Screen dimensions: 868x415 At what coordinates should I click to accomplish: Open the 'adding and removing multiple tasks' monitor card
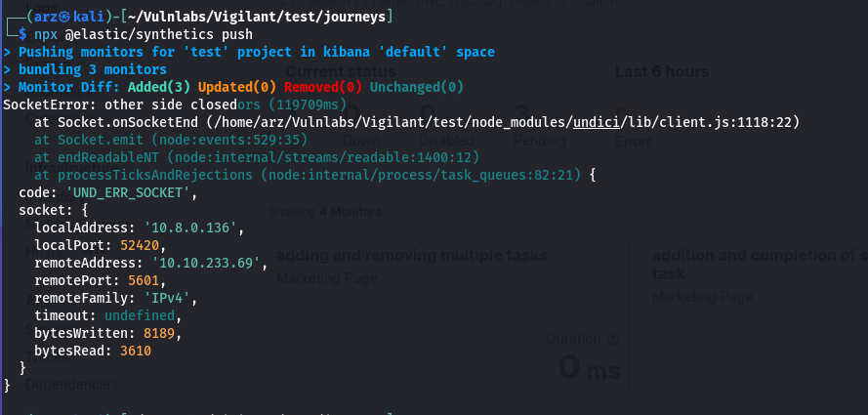click(448, 318)
